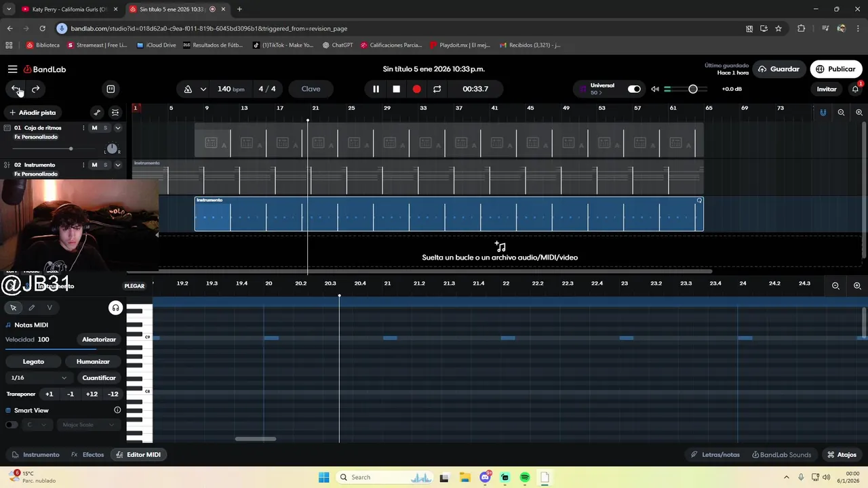Image resolution: width=868 pixels, height=488 pixels.
Task: Adjust Caja de ritmos track volume slider
Action: click(71, 148)
